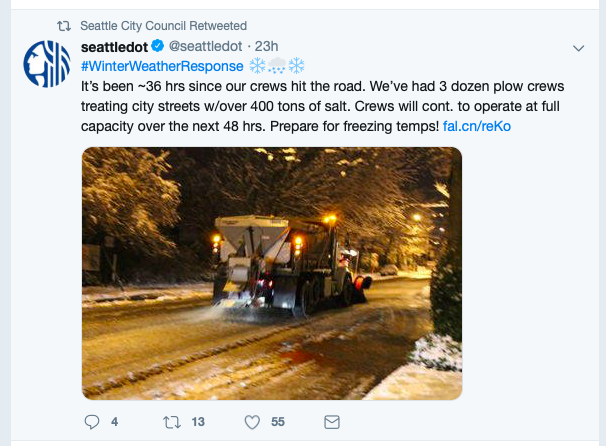The image size is (606, 446).
Task: Click the tweet body text to expand
Action: tap(300, 107)
